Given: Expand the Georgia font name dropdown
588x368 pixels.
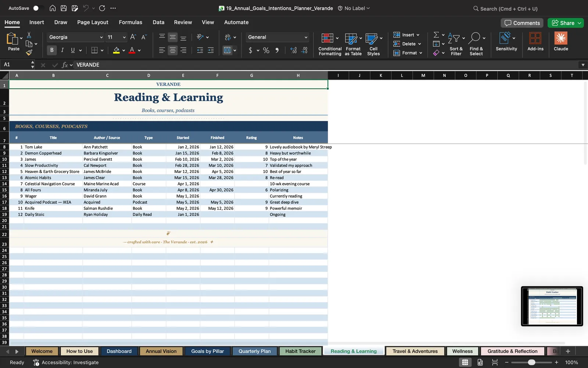Looking at the screenshot, I should point(101,37).
